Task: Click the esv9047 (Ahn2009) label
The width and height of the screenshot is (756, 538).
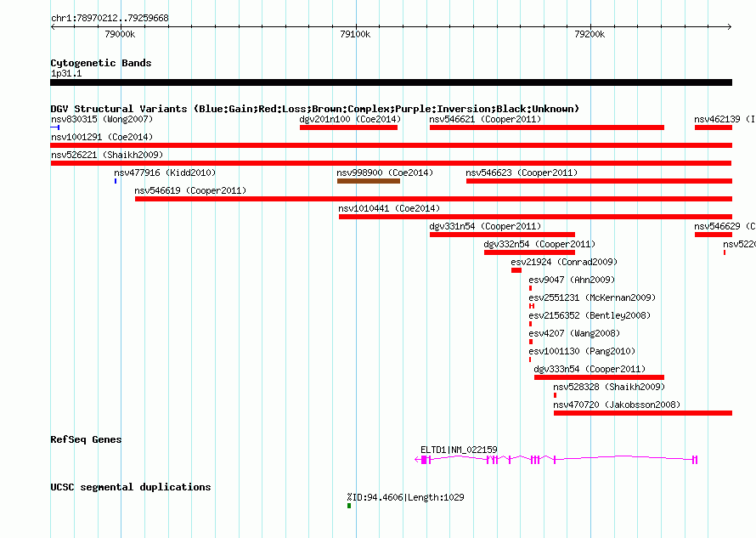Action: coord(572,280)
